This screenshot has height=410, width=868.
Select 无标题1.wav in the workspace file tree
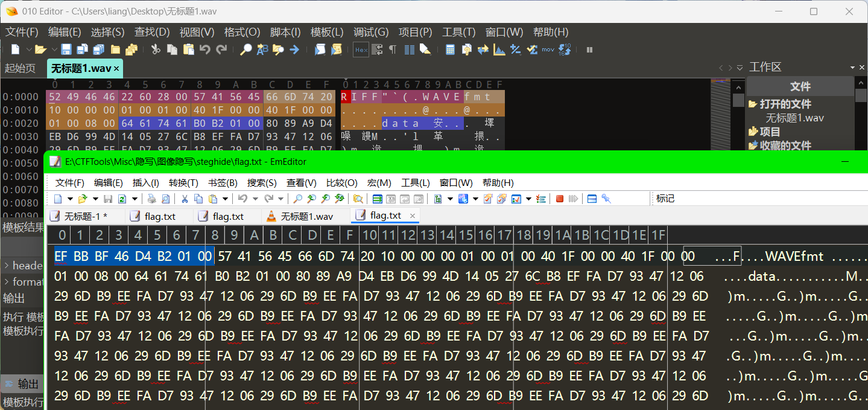click(794, 118)
